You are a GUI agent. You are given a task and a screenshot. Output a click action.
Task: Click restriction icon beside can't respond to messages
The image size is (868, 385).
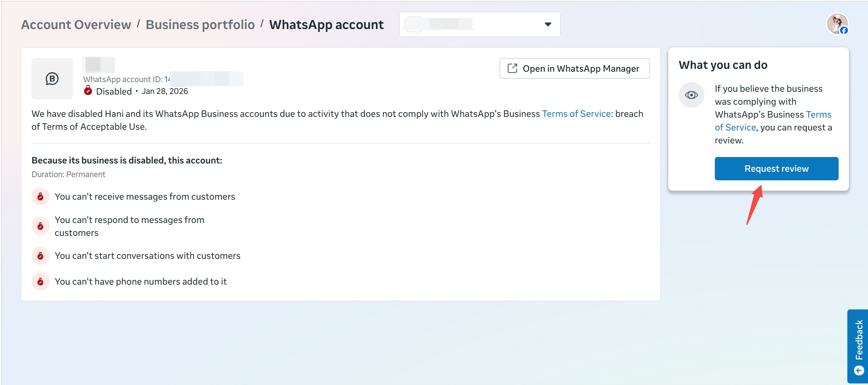(x=41, y=226)
